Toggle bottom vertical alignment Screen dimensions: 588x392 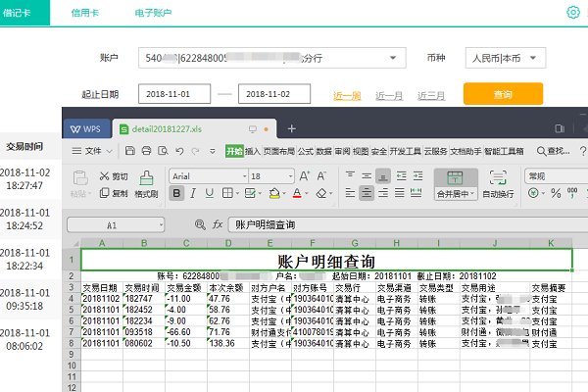(383, 176)
